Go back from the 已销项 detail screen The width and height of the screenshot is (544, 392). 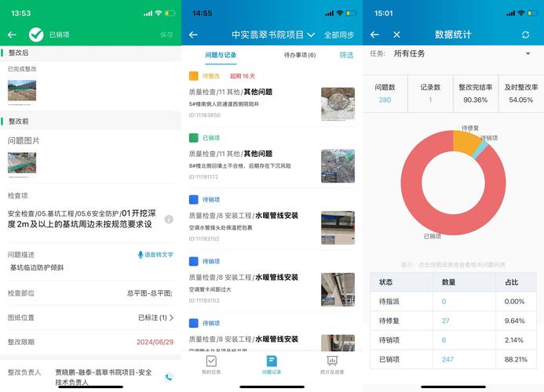[12, 34]
